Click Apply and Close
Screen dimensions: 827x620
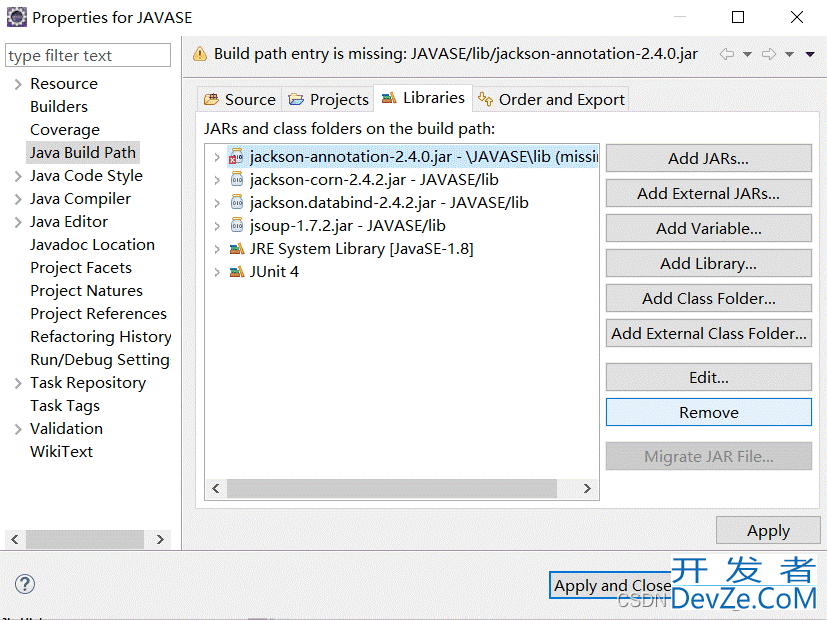[612, 585]
